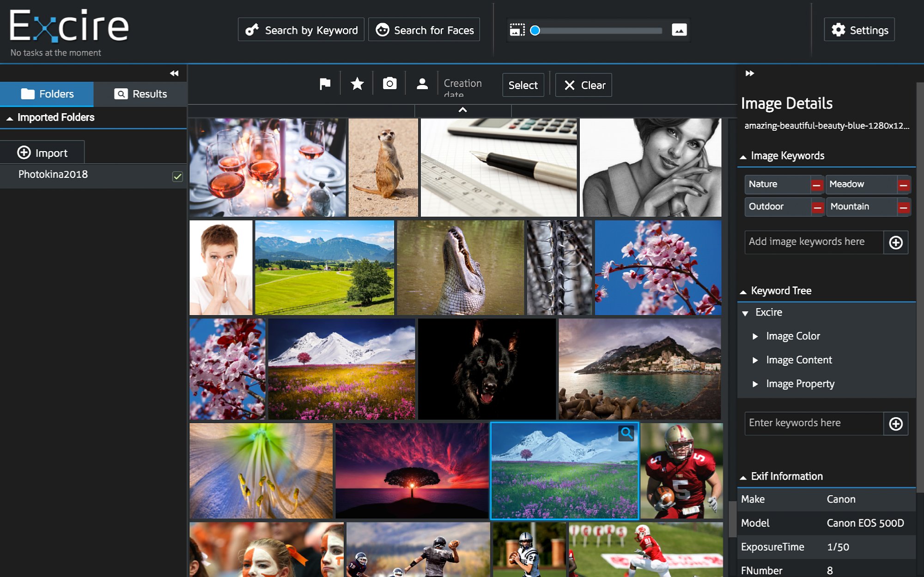Screen dimensions: 924x577
Task: Collapse Imported Folders section
Action: 9,119
